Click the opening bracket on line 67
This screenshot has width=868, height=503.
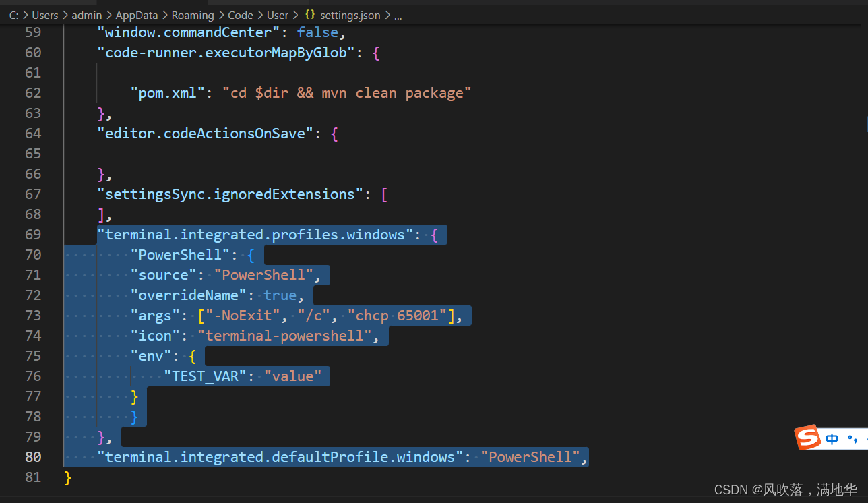click(x=384, y=194)
